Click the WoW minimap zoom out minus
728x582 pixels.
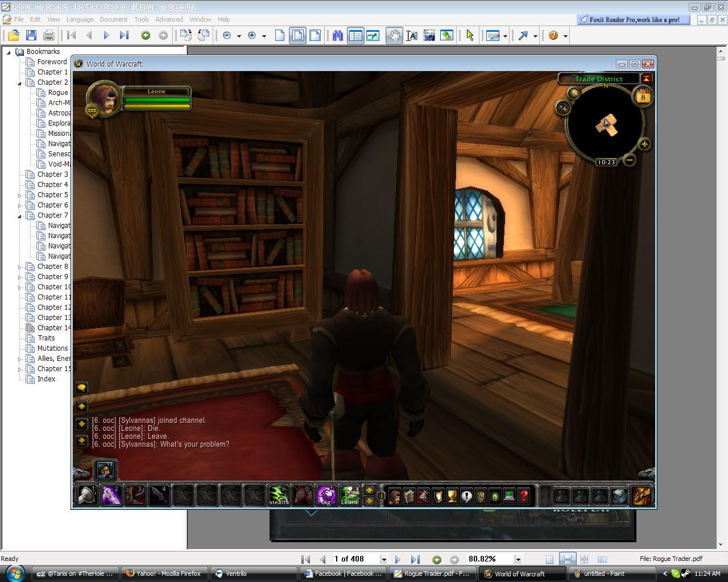coord(630,160)
